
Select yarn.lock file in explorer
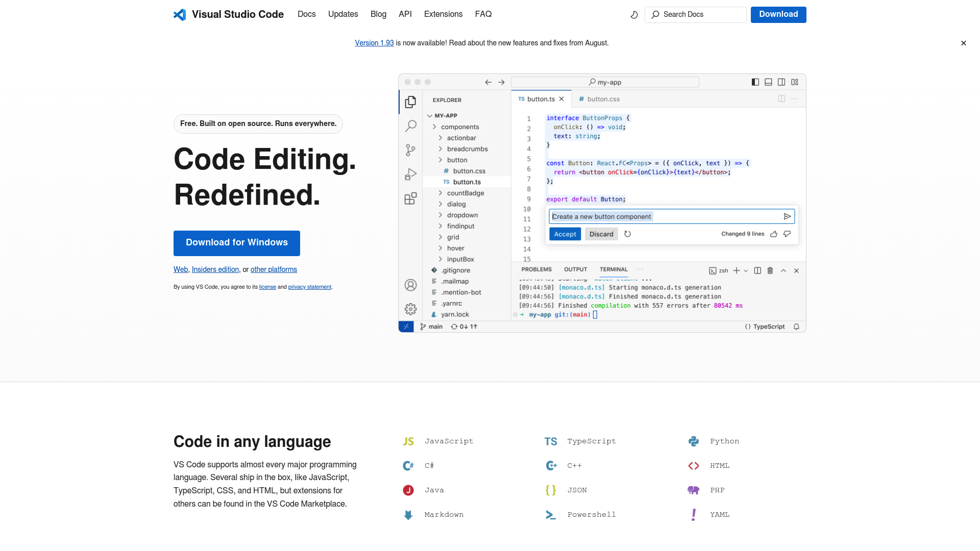tap(455, 315)
